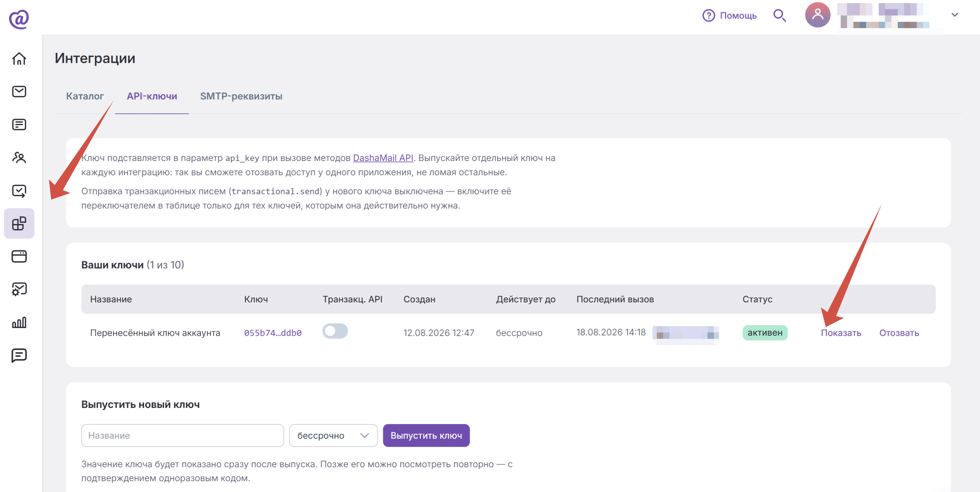Open the Помощь help link
The image size is (980, 492).
tap(729, 16)
